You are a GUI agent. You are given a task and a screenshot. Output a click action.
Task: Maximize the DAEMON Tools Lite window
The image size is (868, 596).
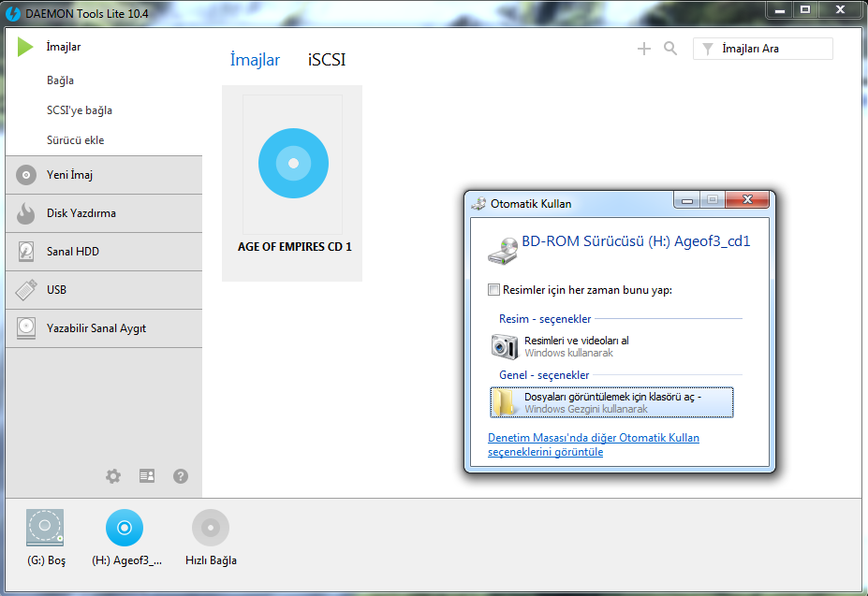point(805,9)
